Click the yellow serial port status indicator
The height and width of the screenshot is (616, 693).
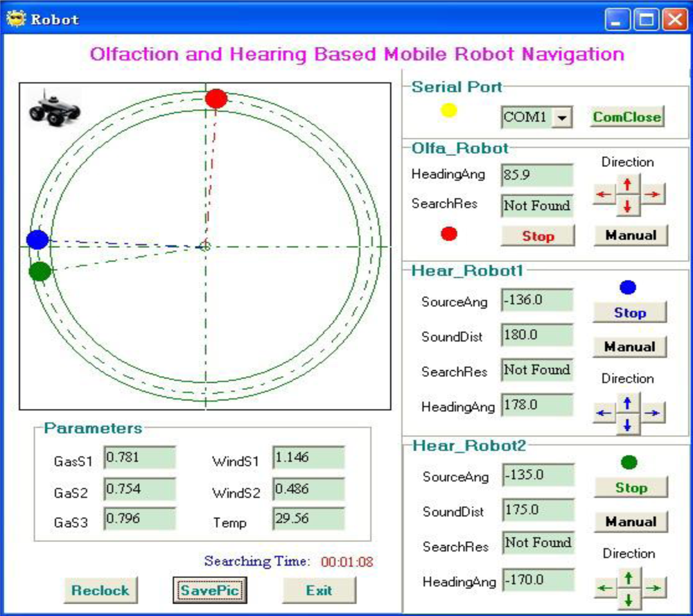449,110
